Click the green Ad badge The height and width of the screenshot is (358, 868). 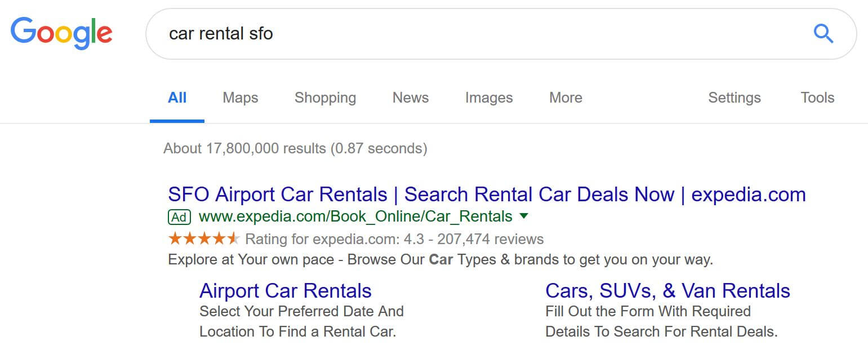179,216
